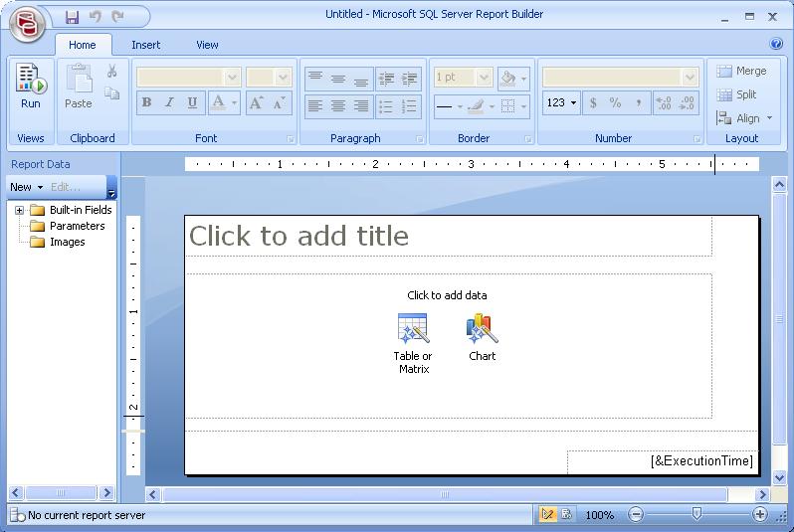This screenshot has width=794, height=532.
Task: Click the Grow Font icon
Action: (256, 102)
